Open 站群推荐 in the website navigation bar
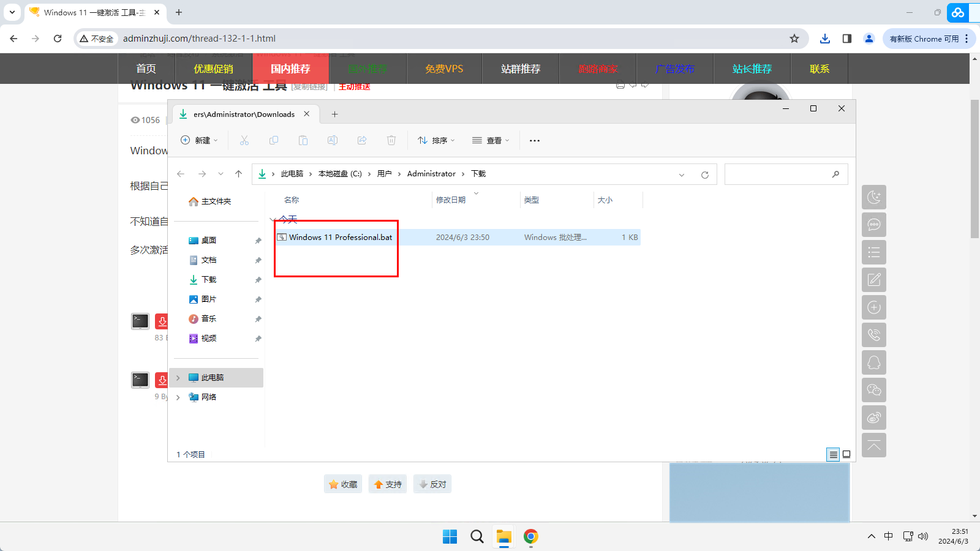This screenshot has width=980, height=551. [x=521, y=69]
